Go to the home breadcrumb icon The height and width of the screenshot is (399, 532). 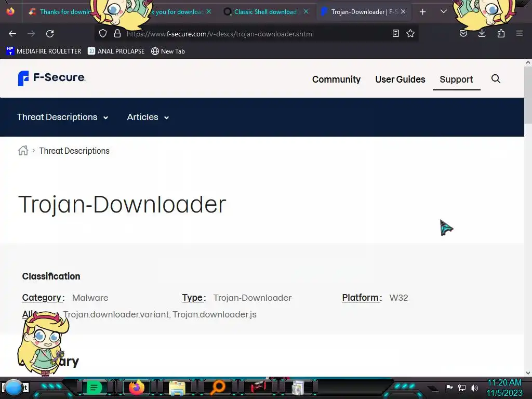23,150
